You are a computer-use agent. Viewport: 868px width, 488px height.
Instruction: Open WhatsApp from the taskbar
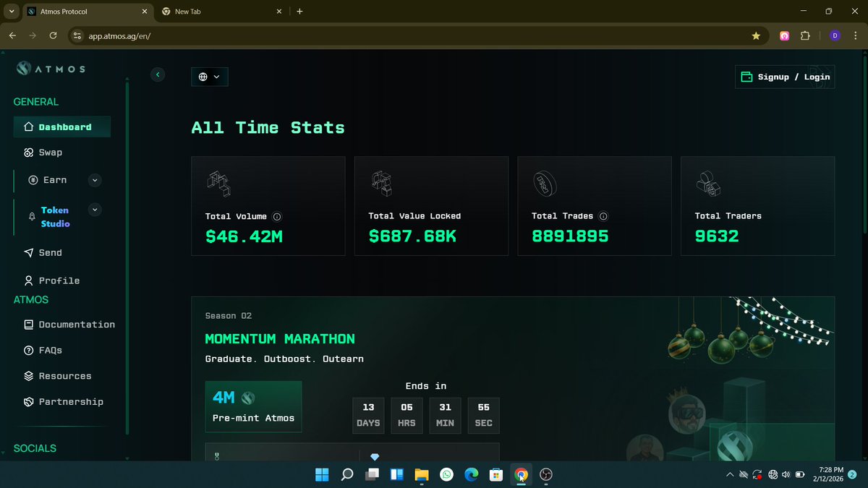coord(447,475)
